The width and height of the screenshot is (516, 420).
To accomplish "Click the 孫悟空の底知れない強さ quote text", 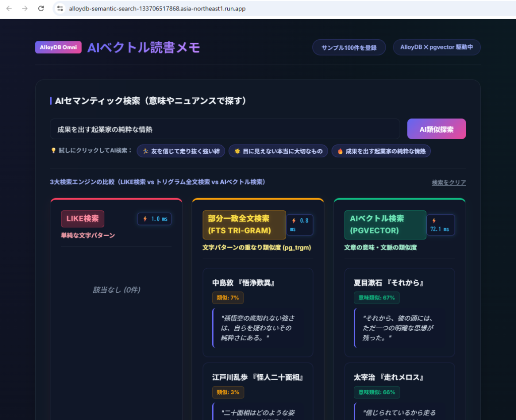I will [257, 328].
